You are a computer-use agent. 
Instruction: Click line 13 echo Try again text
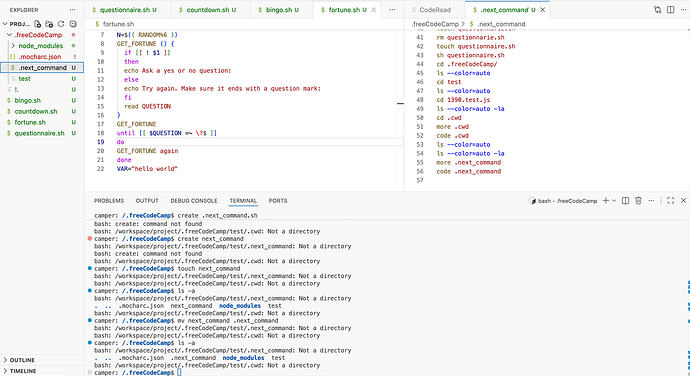click(222, 88)
